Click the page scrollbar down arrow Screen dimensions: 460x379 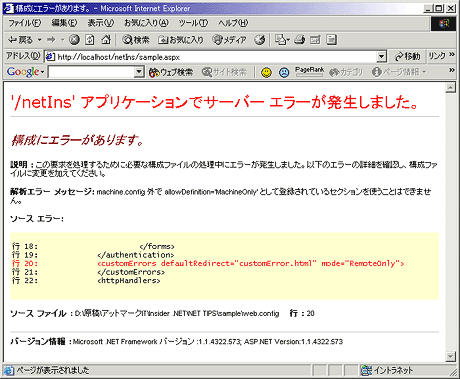tap(450, 356)
